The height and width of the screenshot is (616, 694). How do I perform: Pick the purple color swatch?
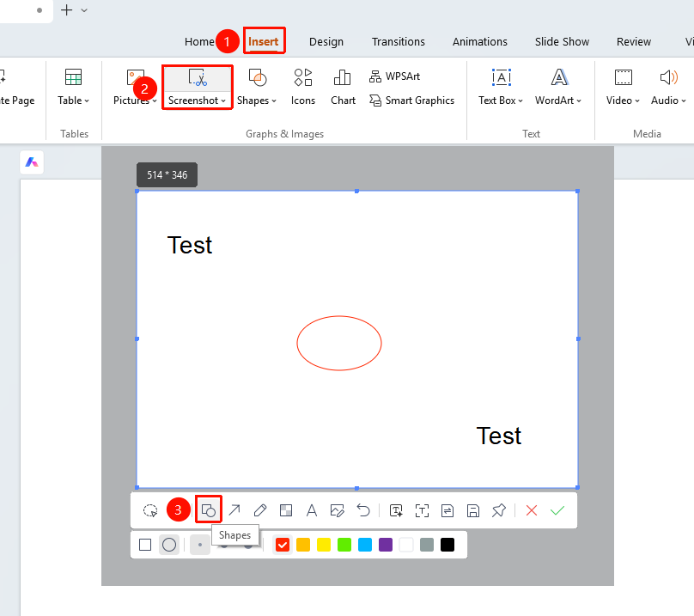coord(386,545)
